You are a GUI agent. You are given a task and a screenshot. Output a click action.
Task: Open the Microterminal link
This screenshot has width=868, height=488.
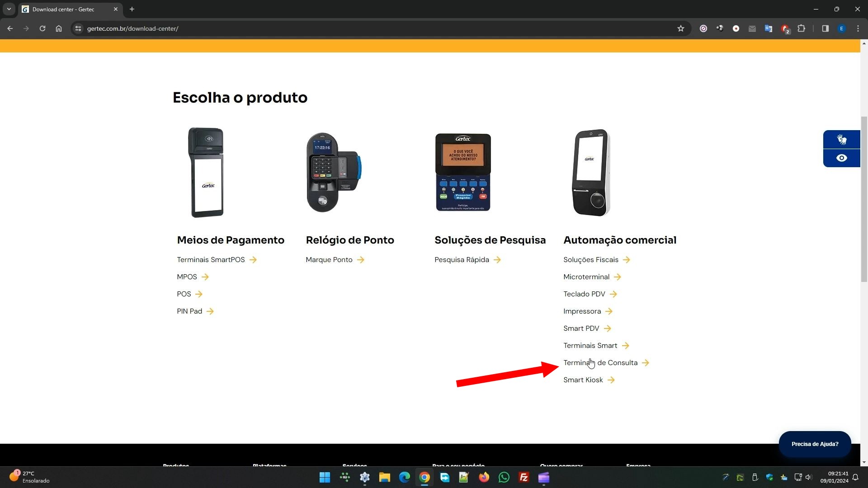point(592,277)
